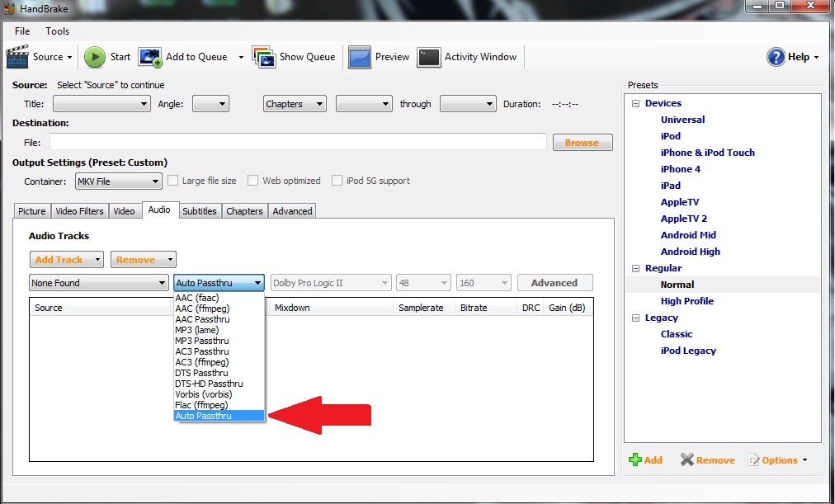The image size is (835, 504).
Task: Click the blue Help question mark icon
Action: pos(776,56)
